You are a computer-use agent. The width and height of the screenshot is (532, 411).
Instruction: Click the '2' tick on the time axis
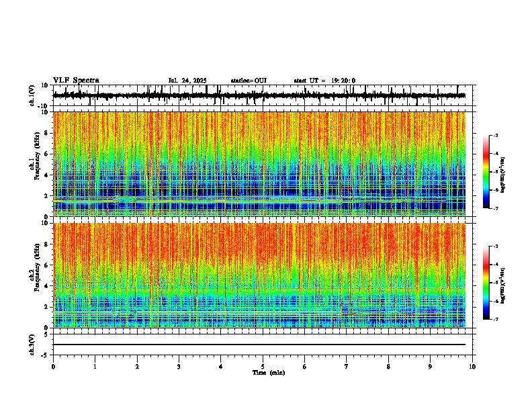coord(137,367)
